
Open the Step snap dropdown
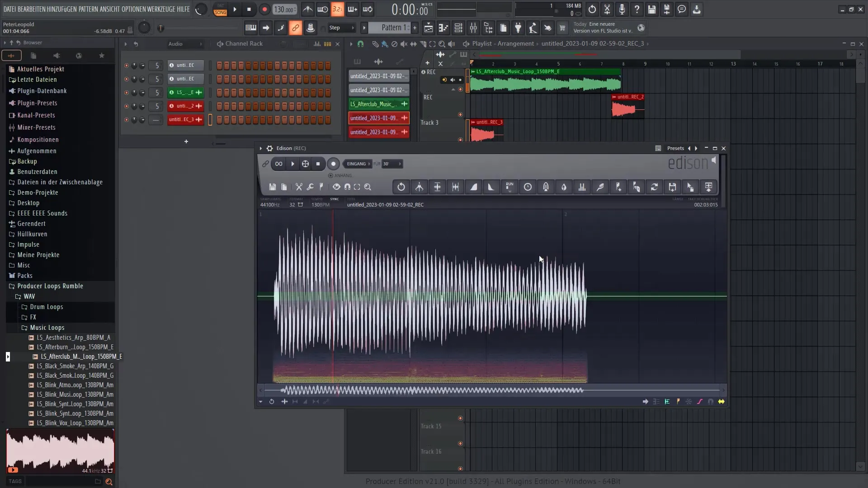[x=341, y=28]
